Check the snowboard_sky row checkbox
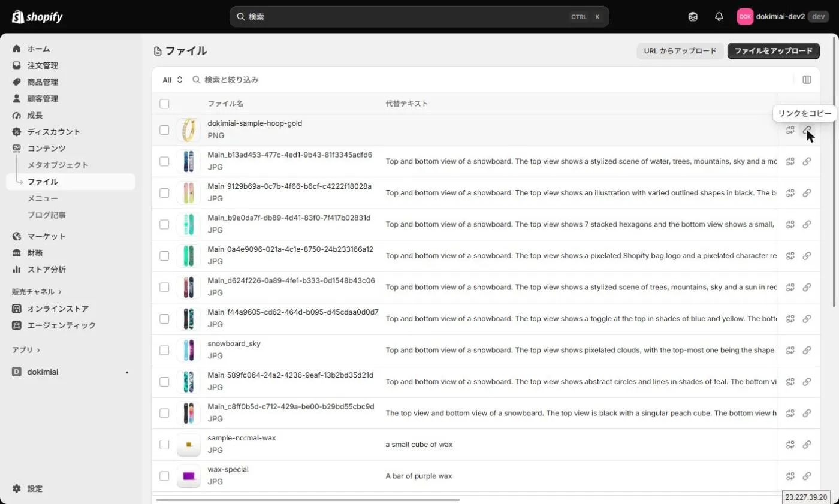The width and height of the screenshot is (839, 504). click(164, 350)
